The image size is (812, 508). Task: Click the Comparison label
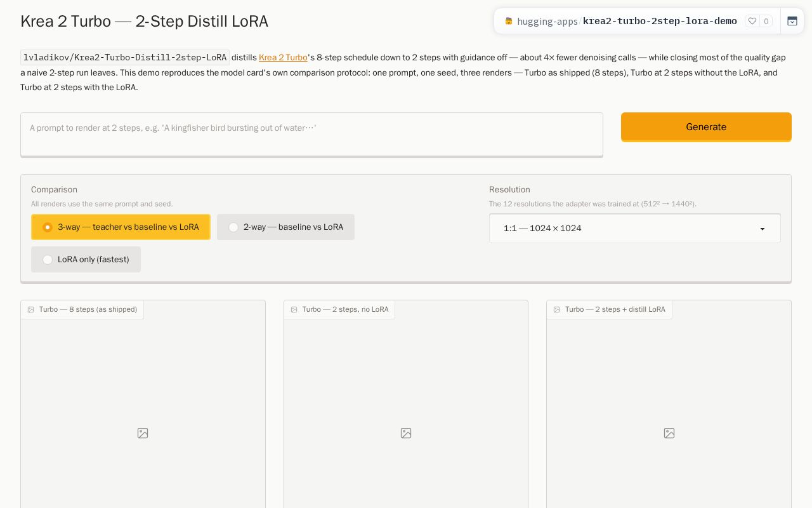[x=54, y=189]
